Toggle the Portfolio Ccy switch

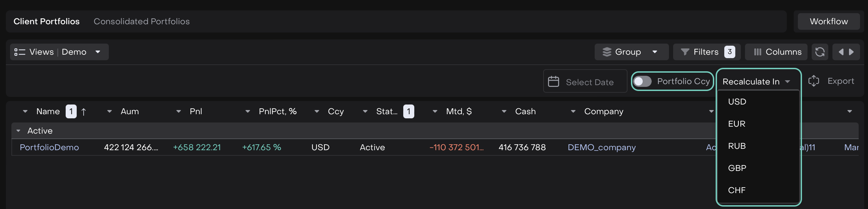642,81
